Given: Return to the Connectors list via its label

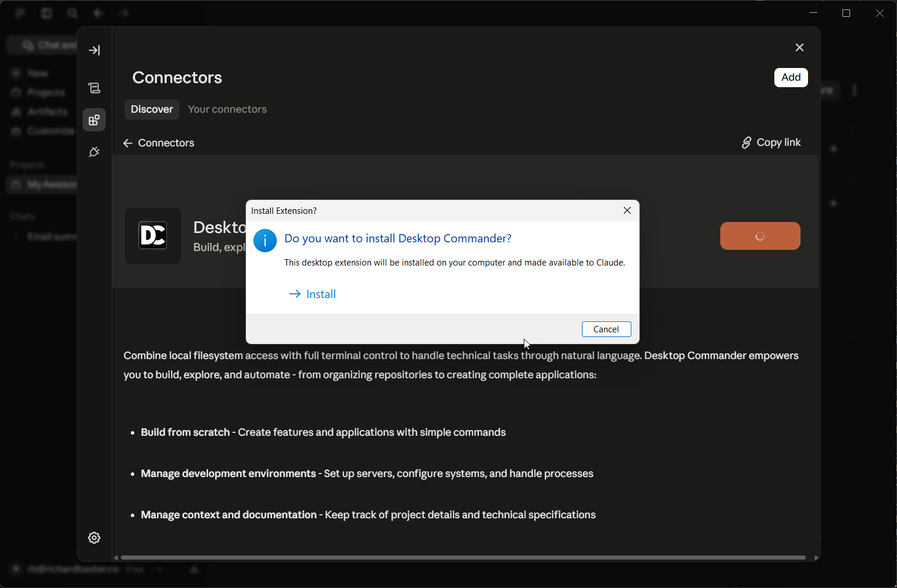Looking at the screenshot, I should [x=166, y=143].
